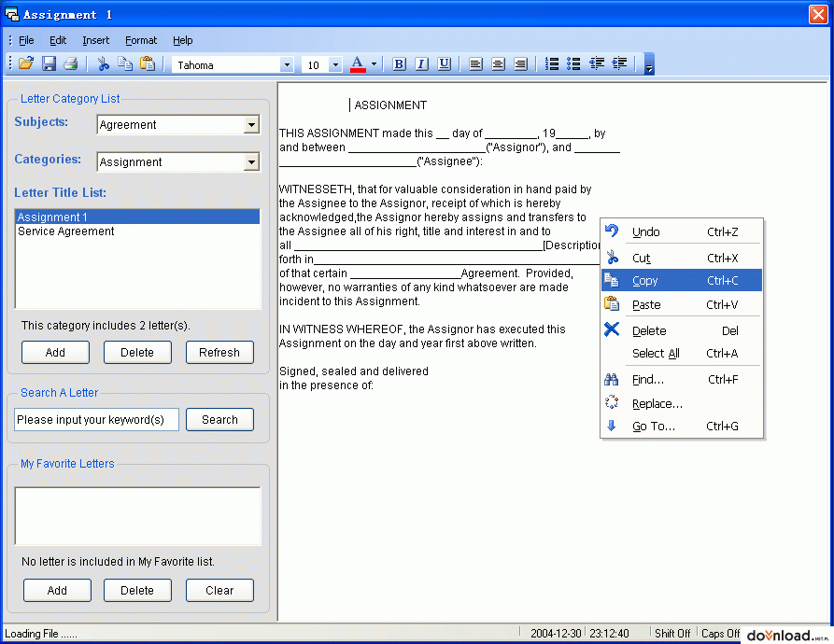Center align the text

coord(498,64)
